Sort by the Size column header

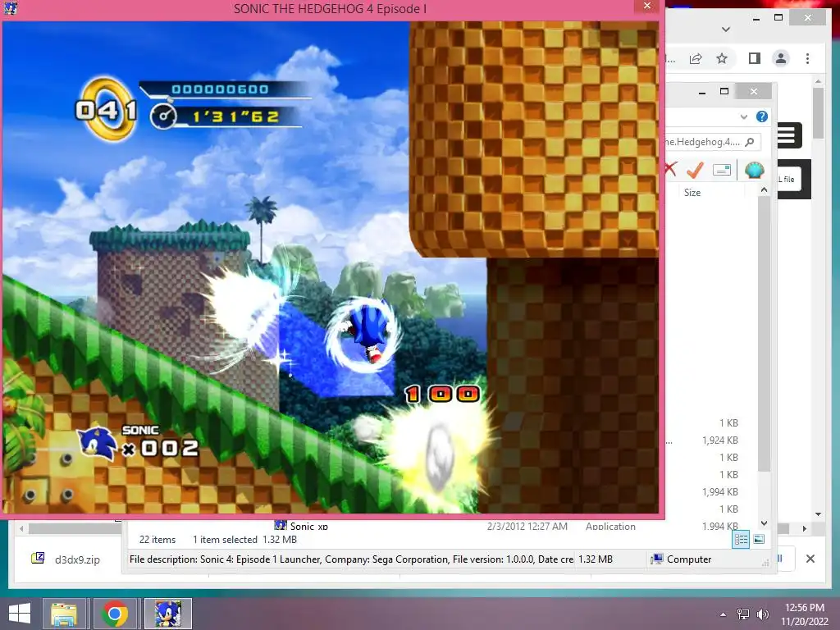click(692, 192)
